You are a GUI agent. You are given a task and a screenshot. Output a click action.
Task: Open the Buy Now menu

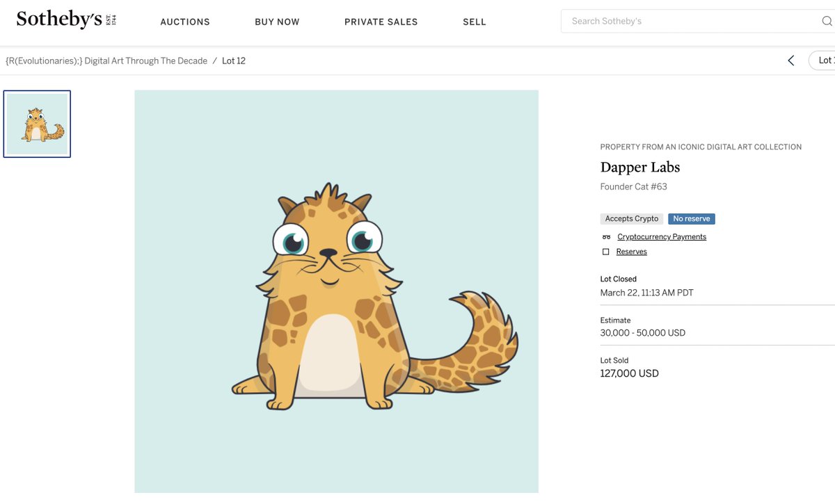point(277,22)
